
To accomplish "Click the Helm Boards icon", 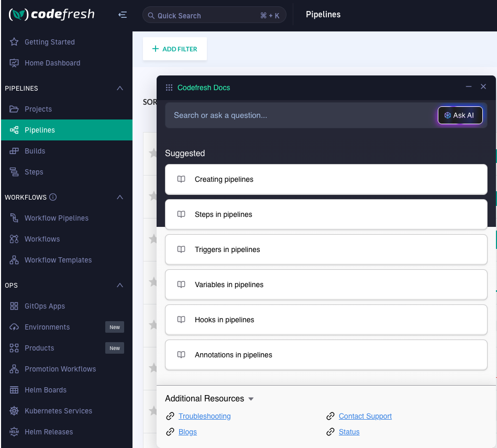I will pyautogui.click(x=14, y=390).
